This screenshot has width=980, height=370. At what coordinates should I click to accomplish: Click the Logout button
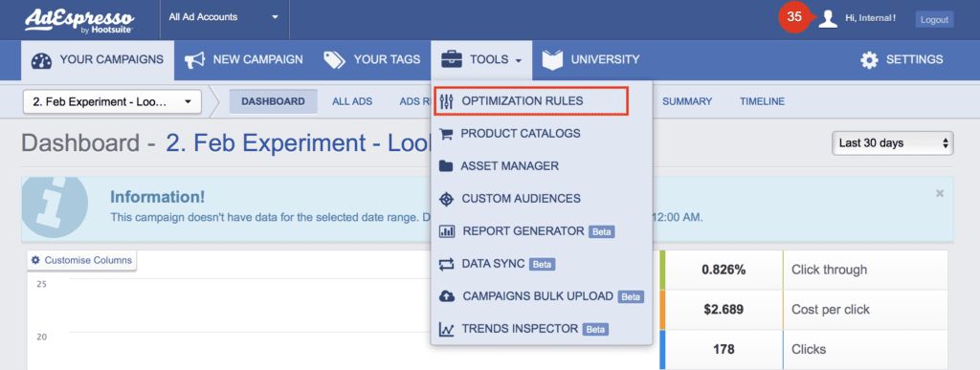[x=934, y=19]
